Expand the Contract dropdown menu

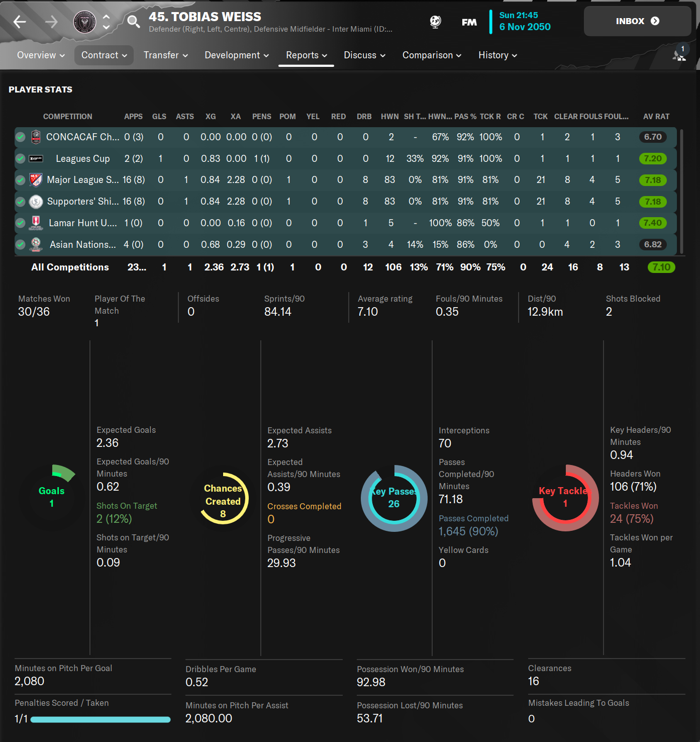point(104,55)
